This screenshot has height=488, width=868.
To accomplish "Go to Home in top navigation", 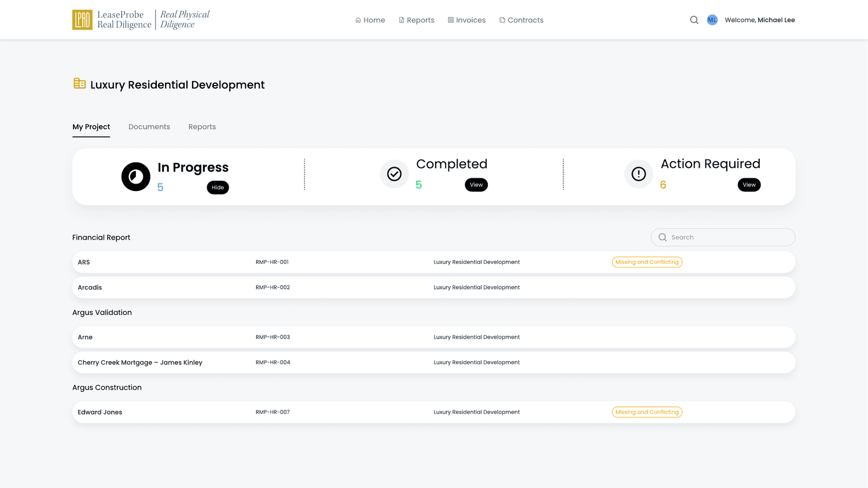I will [370, 20].
